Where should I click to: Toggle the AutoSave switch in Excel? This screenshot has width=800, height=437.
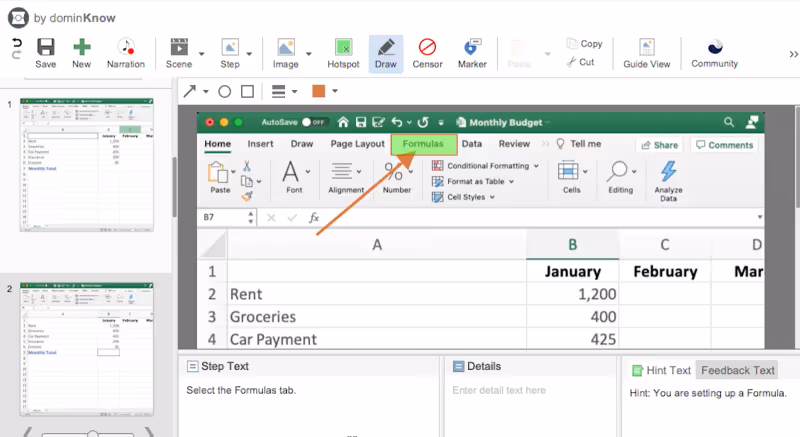[x=313, y=122]
